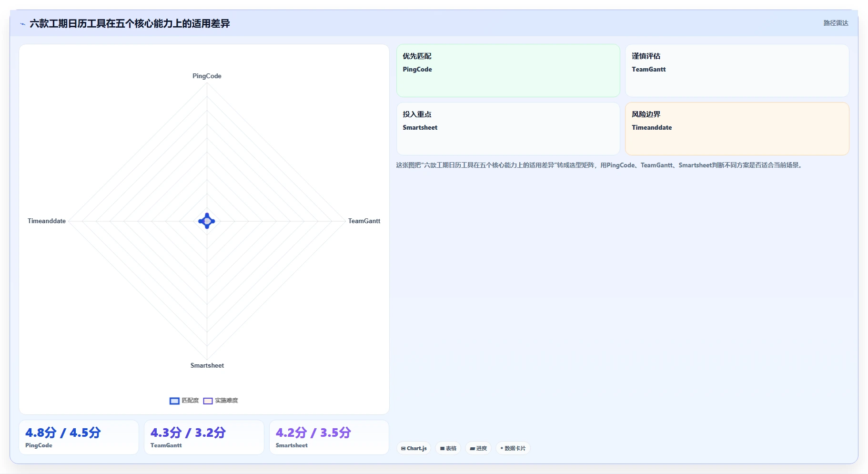
Task: Click the Chart.js chip
Action: coord(414,448)
